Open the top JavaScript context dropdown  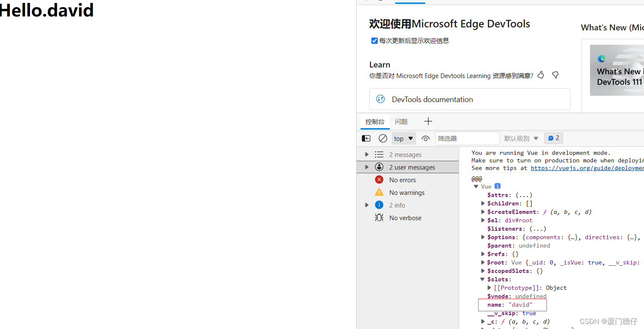pyautogui.click(x=403, y=138)
